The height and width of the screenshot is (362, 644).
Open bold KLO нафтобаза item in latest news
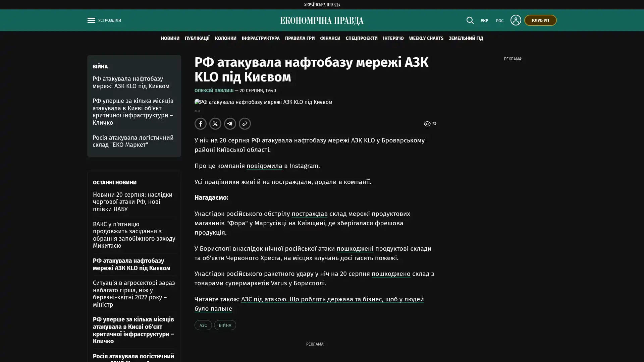[x=131, y=264]
